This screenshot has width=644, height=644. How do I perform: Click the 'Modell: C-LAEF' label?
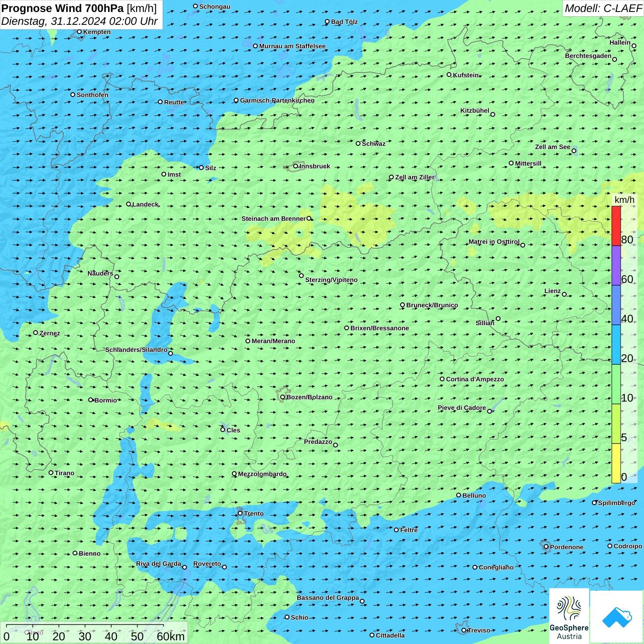603,8
